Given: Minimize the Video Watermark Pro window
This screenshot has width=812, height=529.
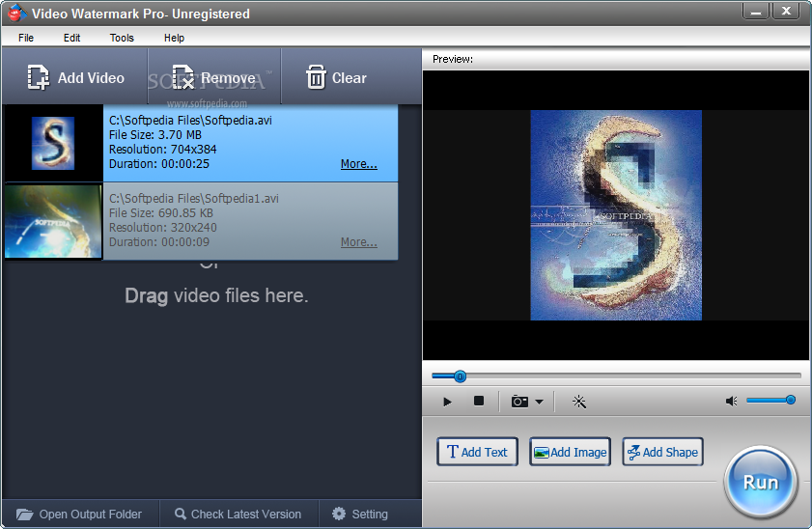Looking at the screenshot, I should [756, 12].
